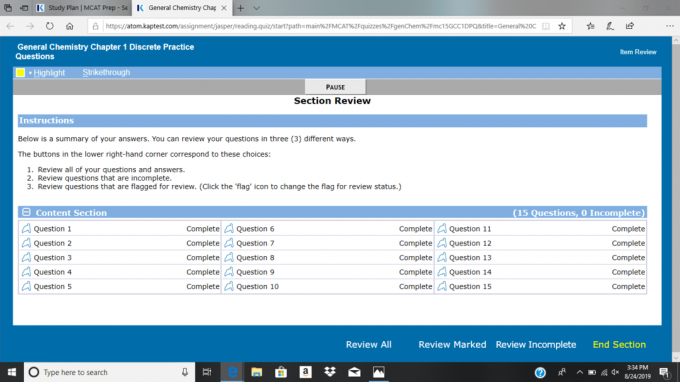
Task: Select the Strikethrough tool
Action: 106,72
